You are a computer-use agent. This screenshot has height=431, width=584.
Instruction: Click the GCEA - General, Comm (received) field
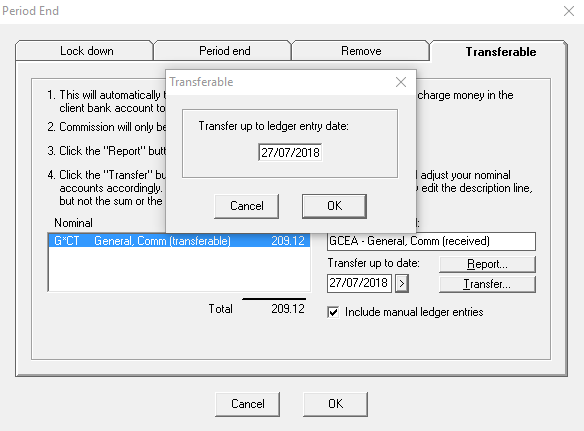[x=431, y=241]
